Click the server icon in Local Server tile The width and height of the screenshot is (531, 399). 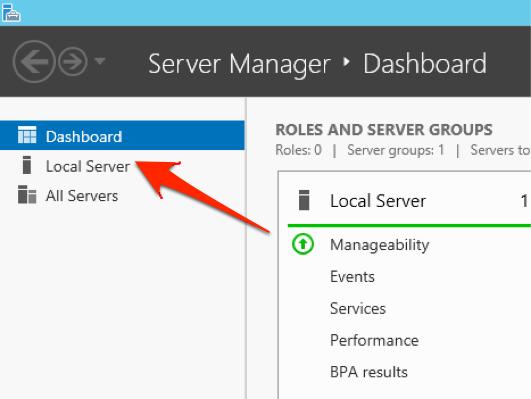point(304,200)
